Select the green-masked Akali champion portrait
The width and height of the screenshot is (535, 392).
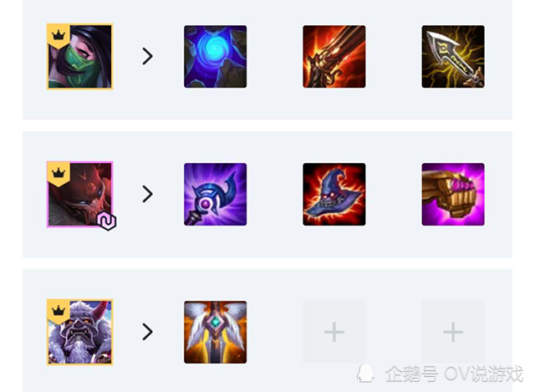[x=80, y=57]
